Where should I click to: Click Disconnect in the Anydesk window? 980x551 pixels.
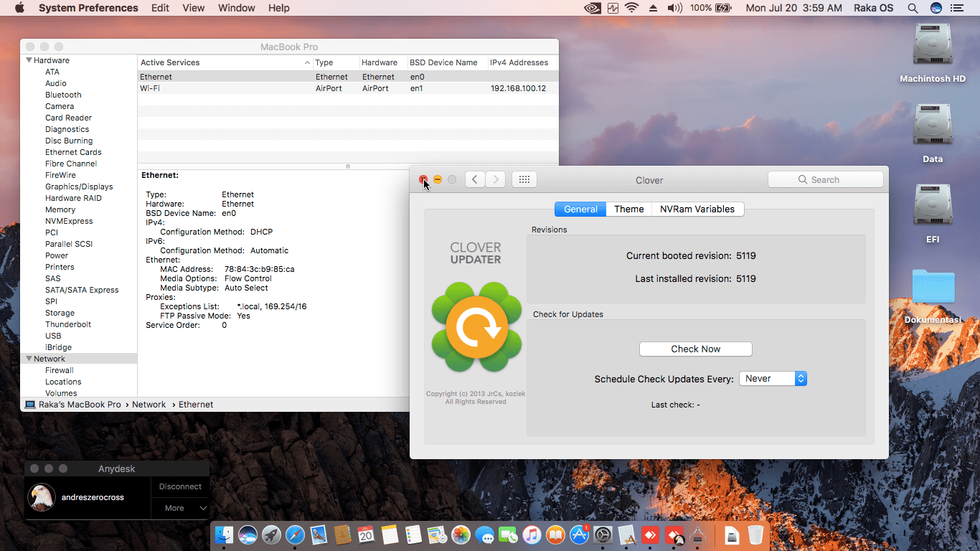(180, 486)
